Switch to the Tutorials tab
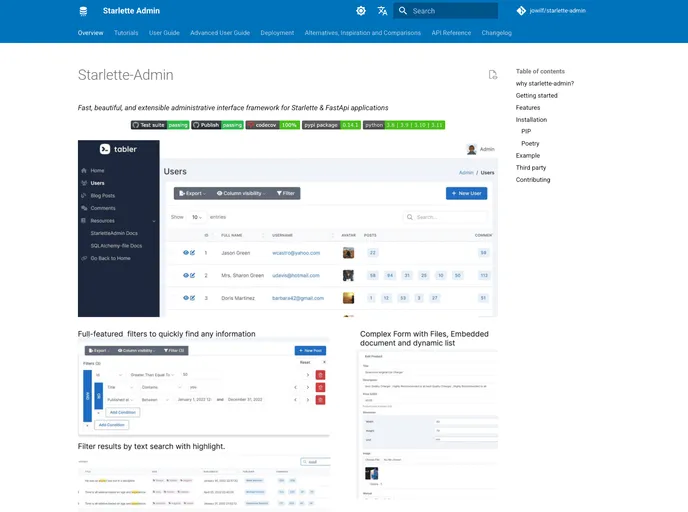688x512 pixels. (x=126, y=33)
